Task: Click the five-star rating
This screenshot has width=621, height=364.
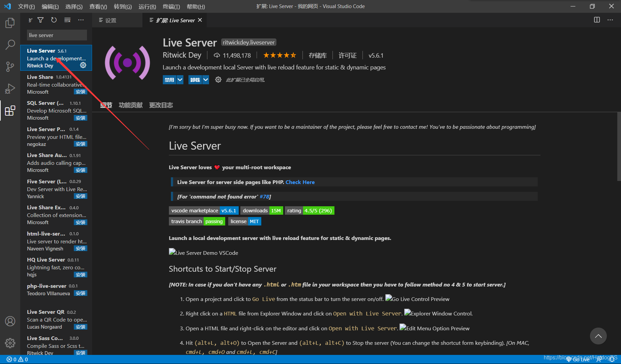Action: tap(279, 55)
